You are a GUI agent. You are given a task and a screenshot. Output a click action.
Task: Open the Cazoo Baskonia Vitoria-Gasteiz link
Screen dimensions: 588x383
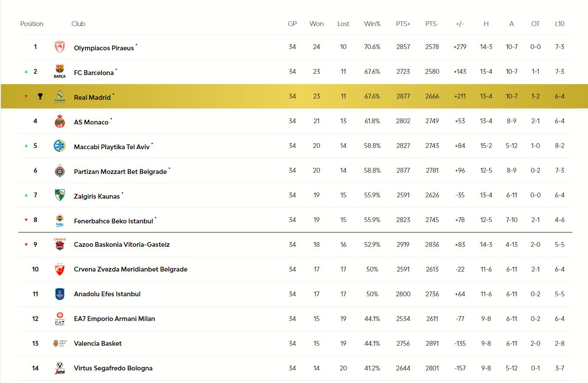point(122,245)
